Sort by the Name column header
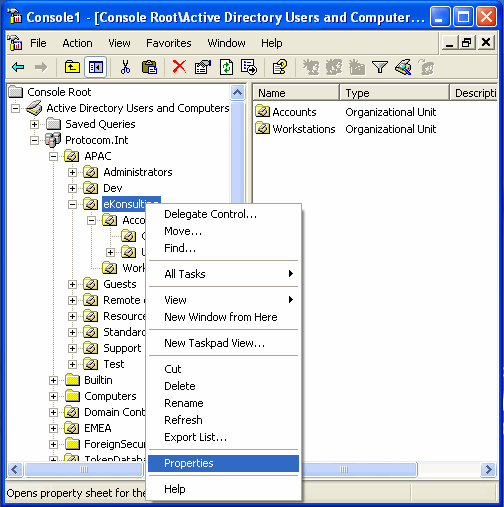Image resolution: width=504 pixels, height=507 pixels. point(296,93)
